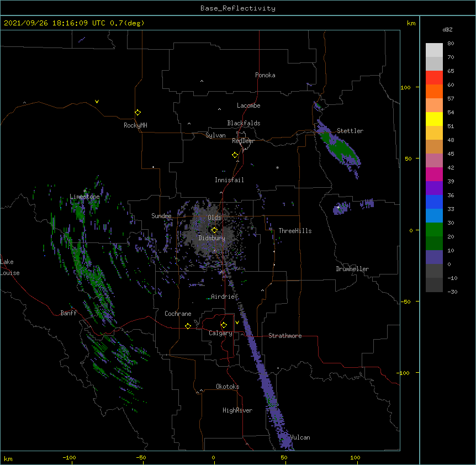The height and width of the screenshot is (465, 476).
Task: Click the -100 mark on horizontal axis
Action: coord(69,457)
